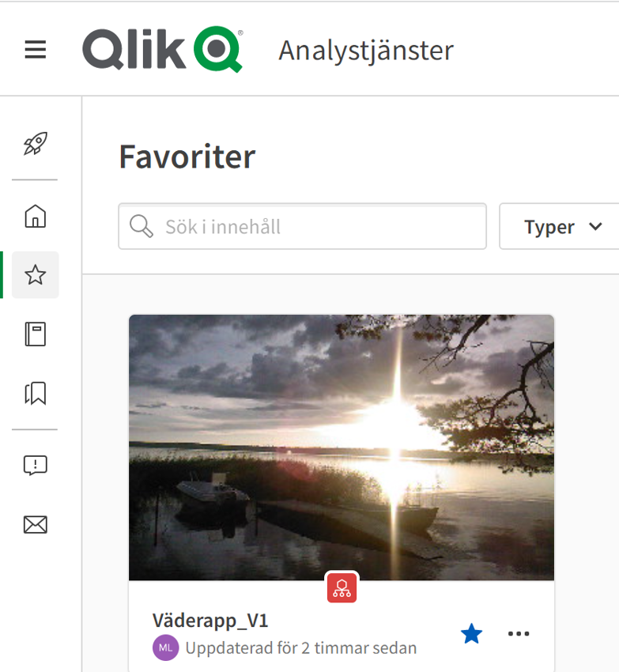Screen dimensions: 619x672
Task: Click the ML owner avatar
Action: [165, 647]
